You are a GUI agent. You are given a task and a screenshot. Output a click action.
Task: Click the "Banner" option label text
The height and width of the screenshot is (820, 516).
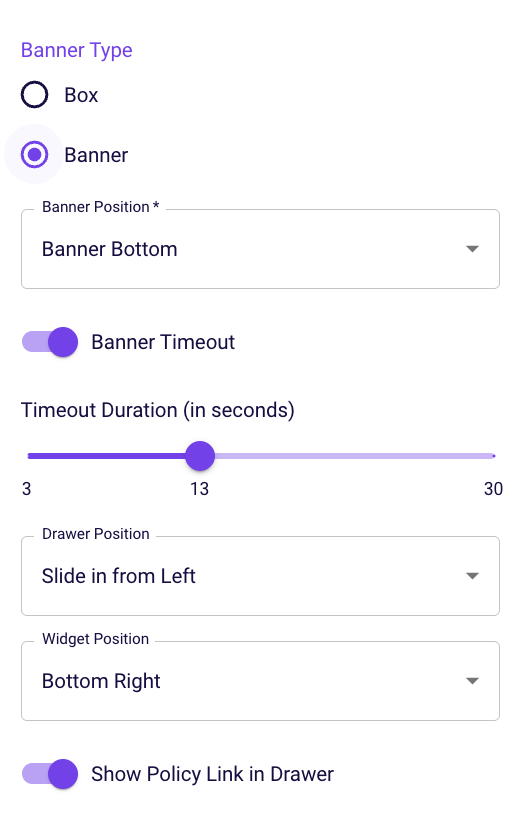click(x=96, y=155)
